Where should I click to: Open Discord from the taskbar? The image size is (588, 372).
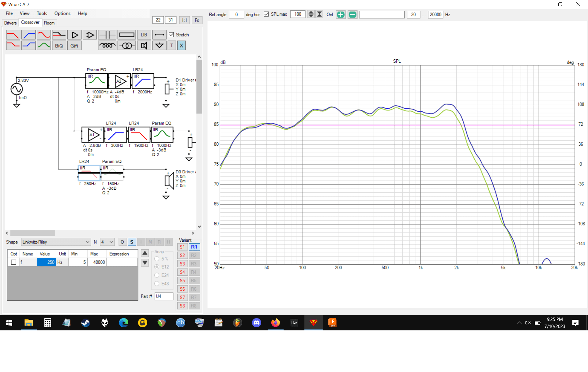256,323
